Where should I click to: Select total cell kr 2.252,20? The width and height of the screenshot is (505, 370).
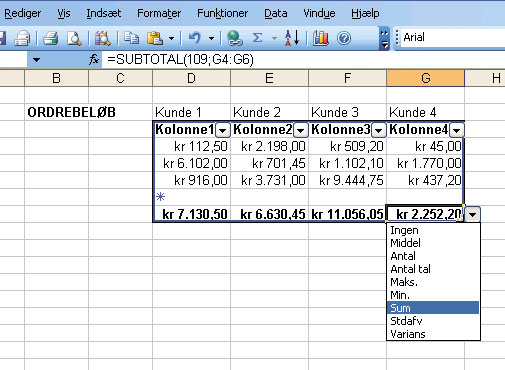coord(425,214)
